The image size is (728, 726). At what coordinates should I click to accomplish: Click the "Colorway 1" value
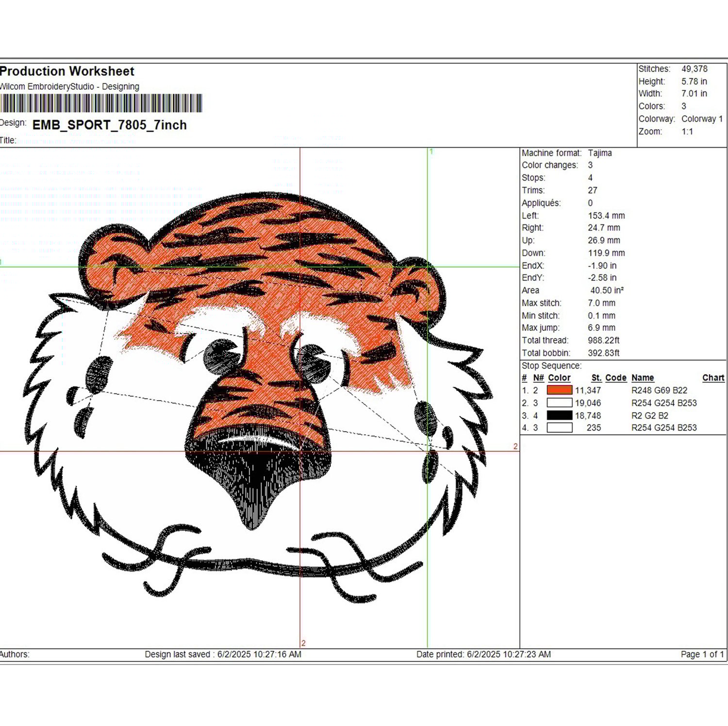click(702, 119)
